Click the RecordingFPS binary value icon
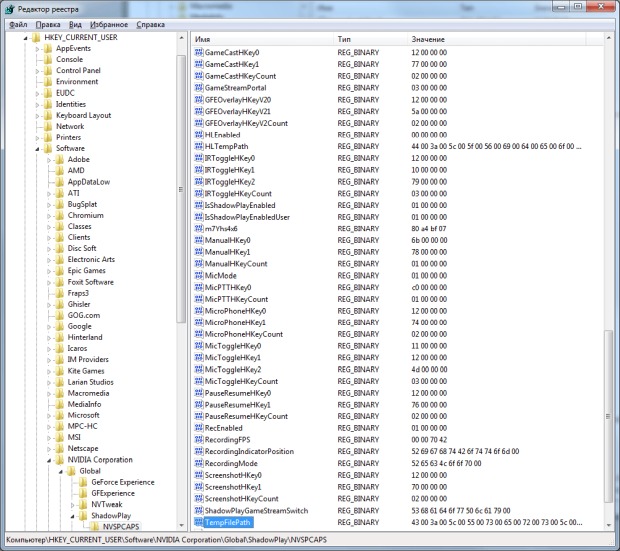This screenshot has height=551, width=620. click(198, 439)
